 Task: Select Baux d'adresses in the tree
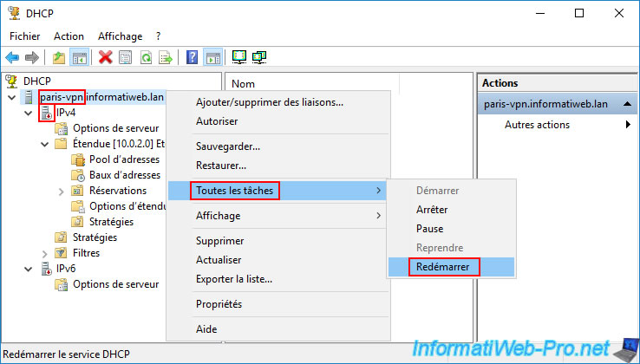point(124,175)
